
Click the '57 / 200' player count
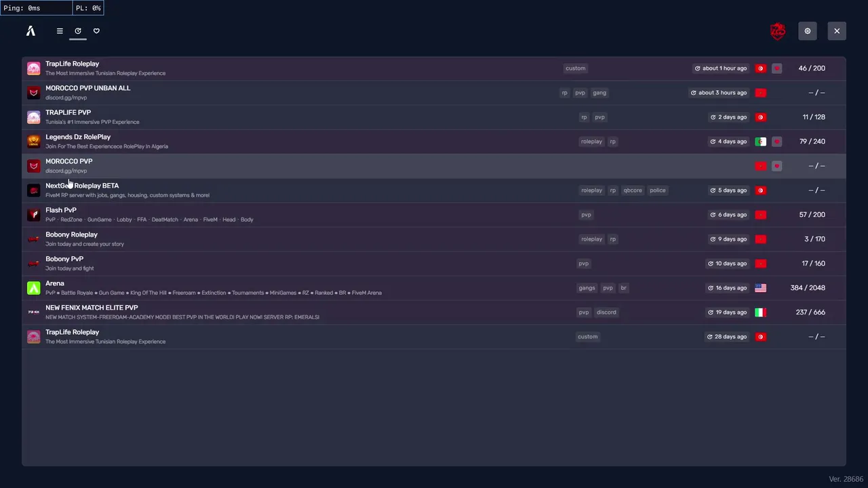812,215
